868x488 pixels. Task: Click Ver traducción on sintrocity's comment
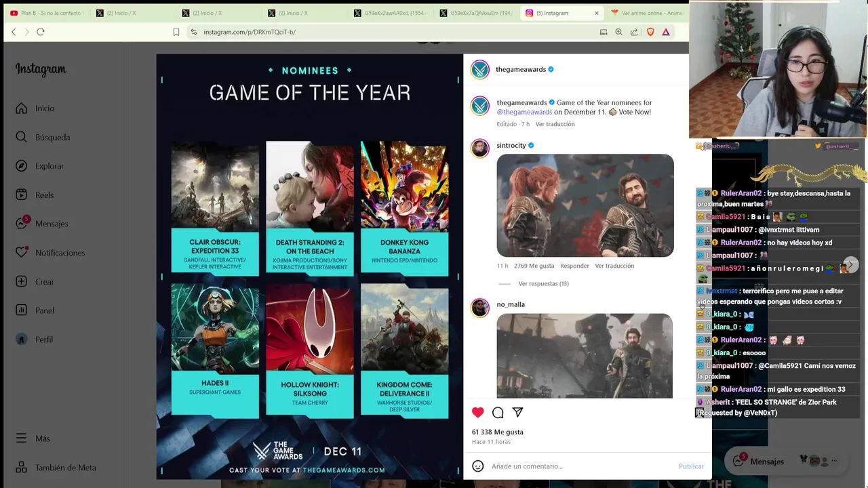614,266
